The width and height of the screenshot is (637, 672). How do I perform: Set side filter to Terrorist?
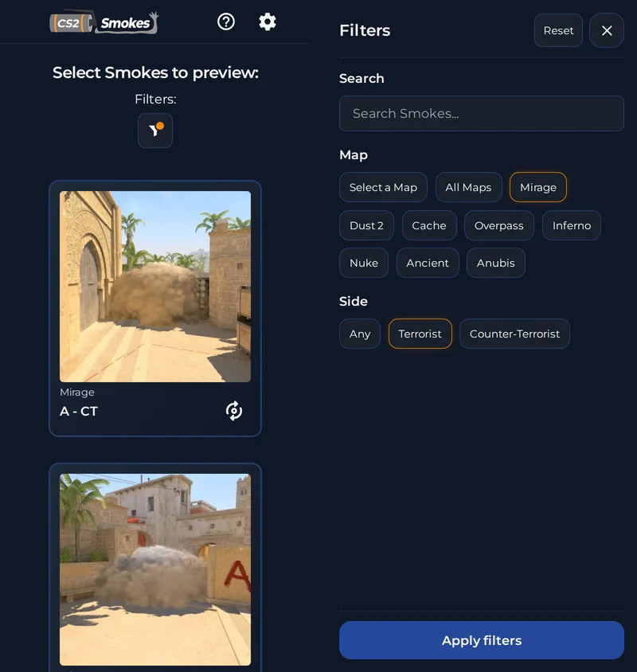coord(420,334)
